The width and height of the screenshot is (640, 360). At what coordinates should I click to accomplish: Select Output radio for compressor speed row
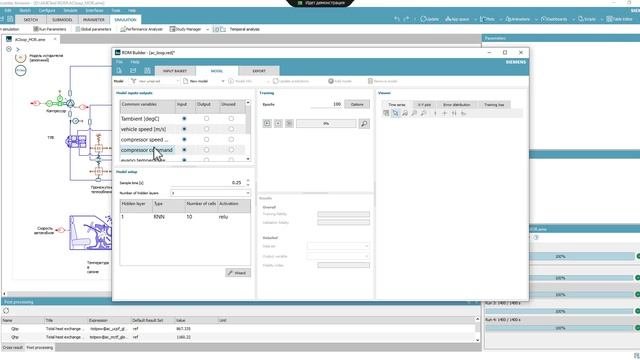(207, 140)
